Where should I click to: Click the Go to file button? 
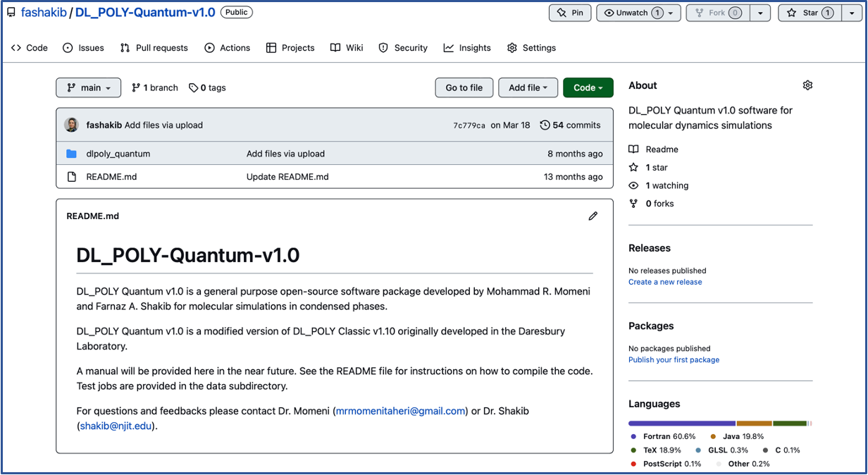tap(464, 88)
